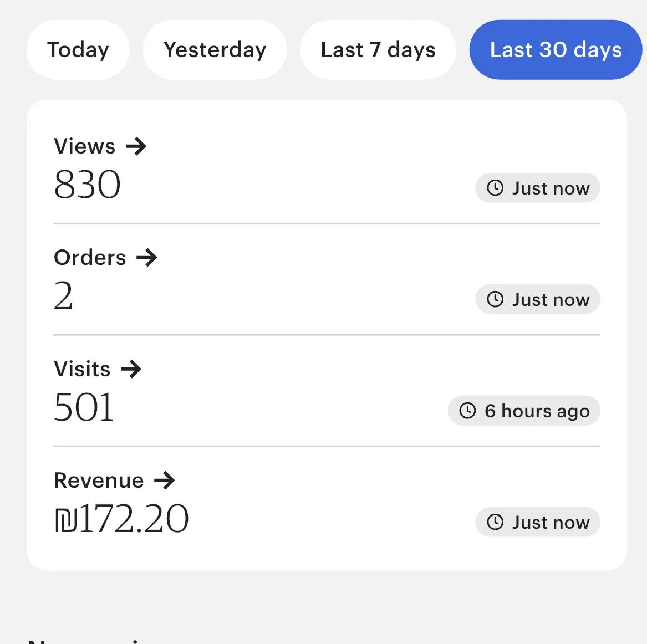Click the clock icon beside 6 hours ago
Screen dimensions: 647x644
(x=468, y=411)
